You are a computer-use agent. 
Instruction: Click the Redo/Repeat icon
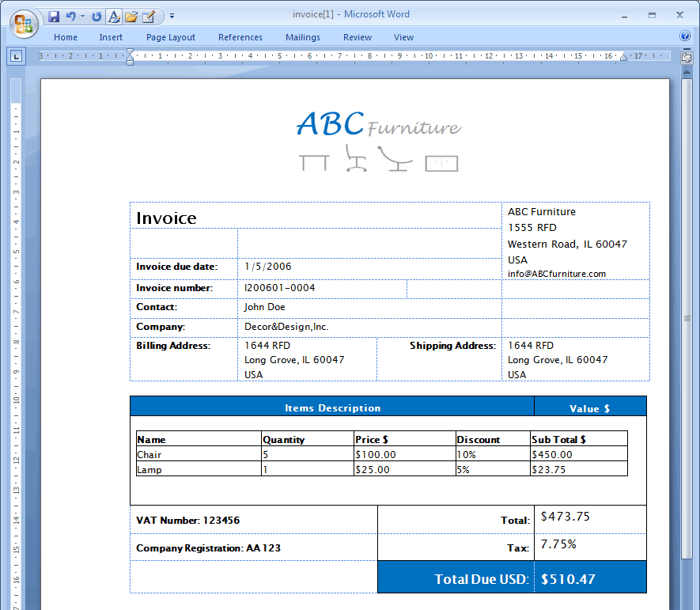pyautogui.click(x=96, y=17)
